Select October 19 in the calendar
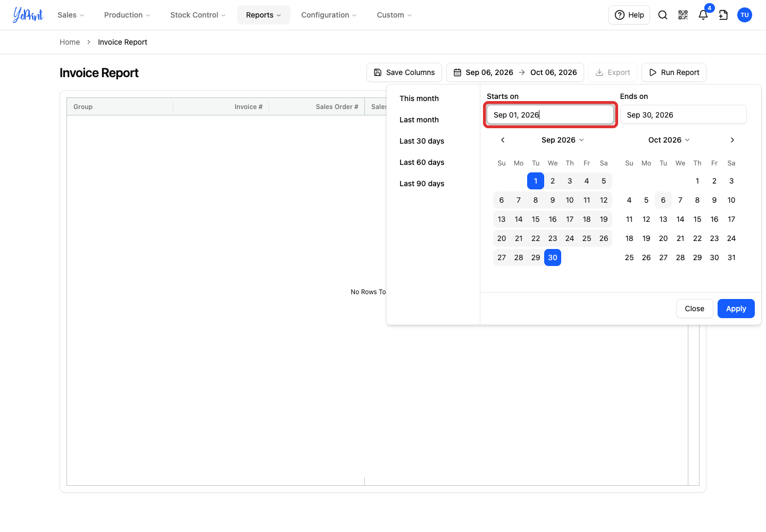This screenshot has width=766, height=532. [646, 238]
